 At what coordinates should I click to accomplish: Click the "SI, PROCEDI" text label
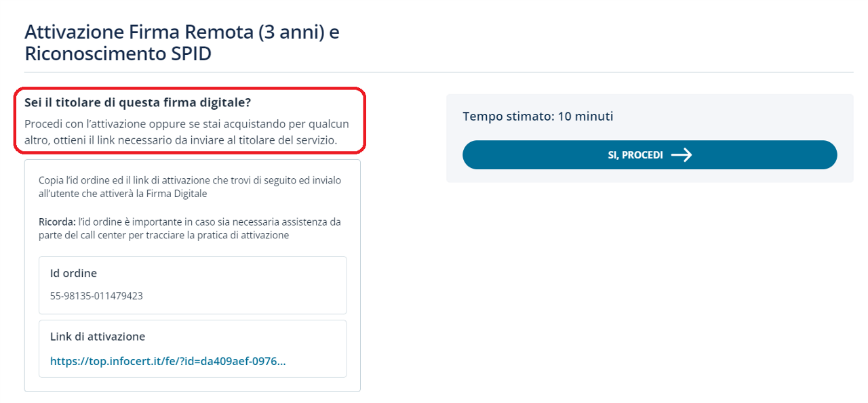[635, 155]
